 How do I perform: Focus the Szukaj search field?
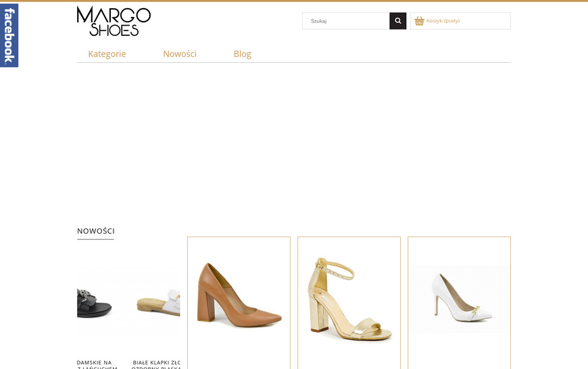click(346, 21)
